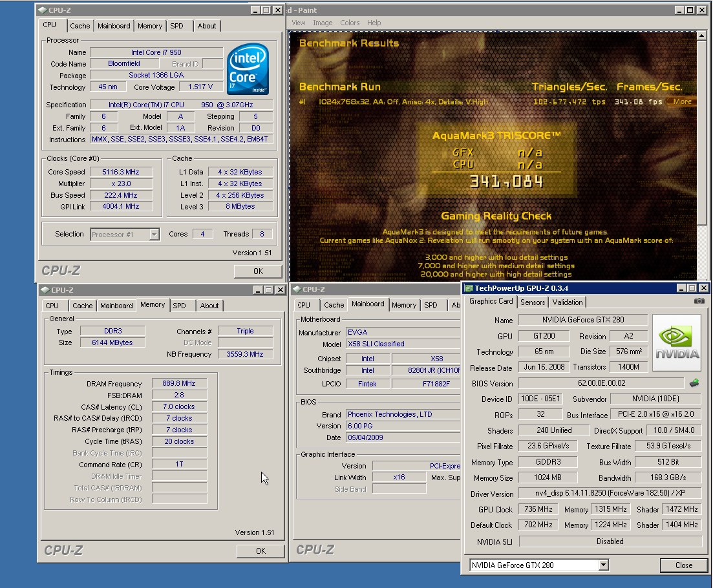Switch to Sensors tab in GPU-Z
Screen dimensions: 713x588
pyautogui.click(x=533, y=302)
